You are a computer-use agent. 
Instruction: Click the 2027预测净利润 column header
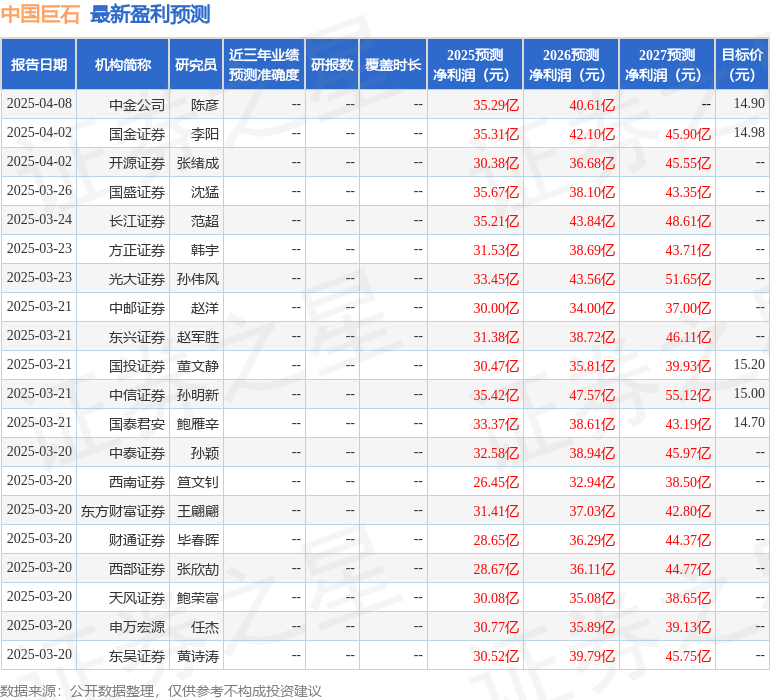(x=667, y=64)
